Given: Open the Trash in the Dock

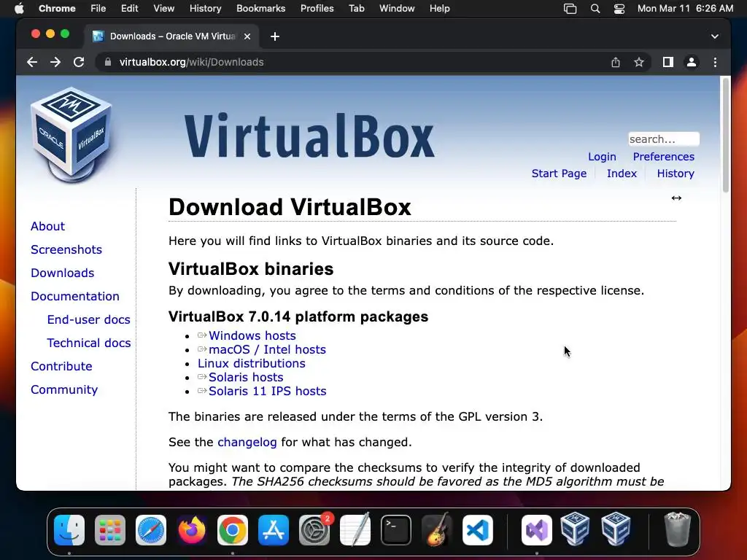Looking at the screenshot, I should tap(677, 529).
